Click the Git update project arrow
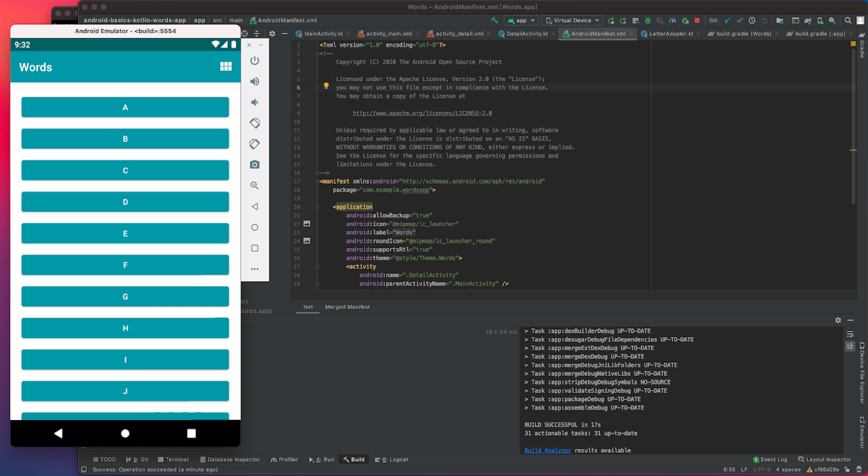The image size is (868, 476). 727,20
